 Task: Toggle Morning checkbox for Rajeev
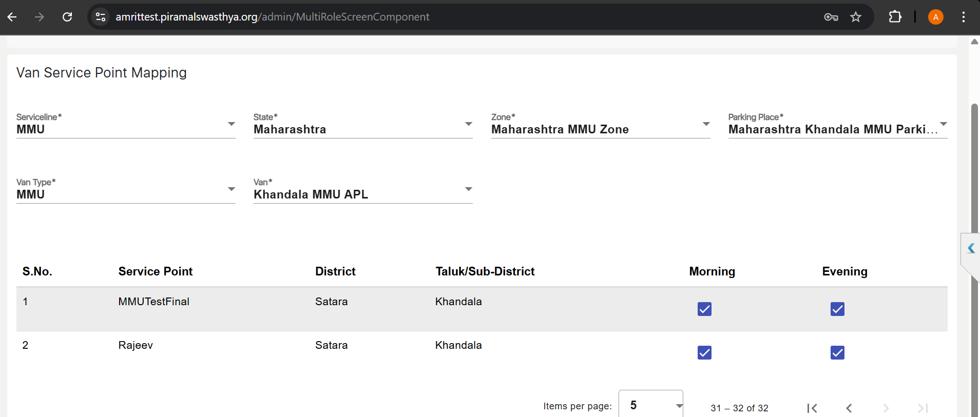click(704, 352)
